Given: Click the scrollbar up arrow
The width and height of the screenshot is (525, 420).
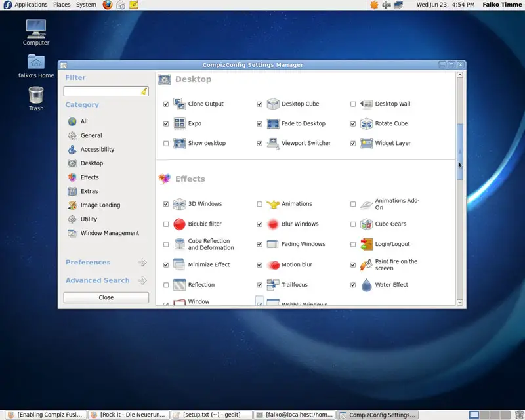Looking at the screenshot, I should click(x=460, y=75).
